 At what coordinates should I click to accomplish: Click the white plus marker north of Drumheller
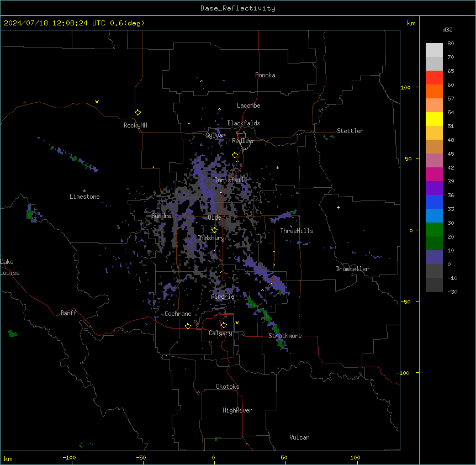[x=338, y=207]
